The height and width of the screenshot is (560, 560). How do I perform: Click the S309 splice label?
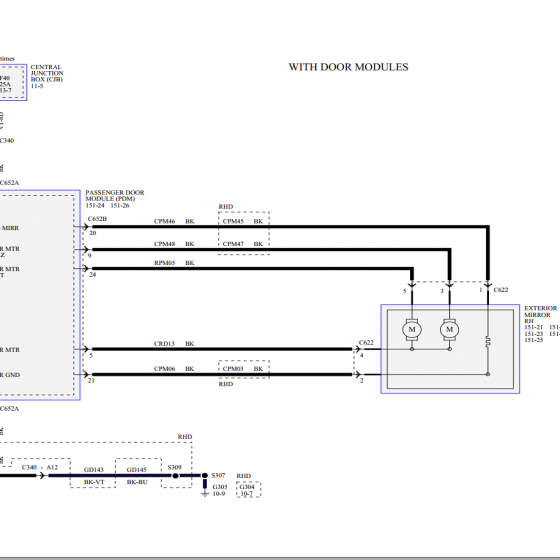[x=174, y=467]
